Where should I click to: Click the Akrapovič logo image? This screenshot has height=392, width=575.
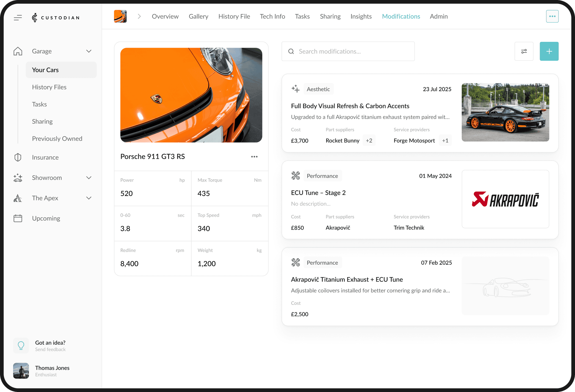click(505, 199)
